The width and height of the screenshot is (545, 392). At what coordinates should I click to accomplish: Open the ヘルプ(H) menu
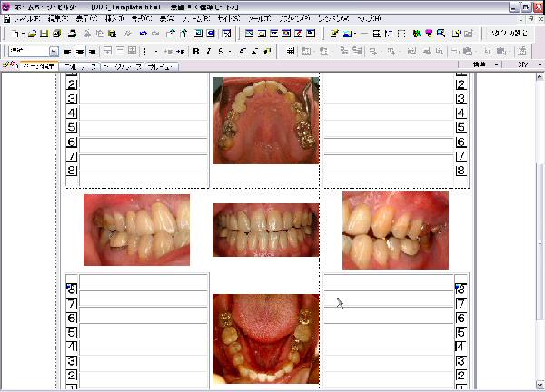pyautogui.click(x=370, y=18)
